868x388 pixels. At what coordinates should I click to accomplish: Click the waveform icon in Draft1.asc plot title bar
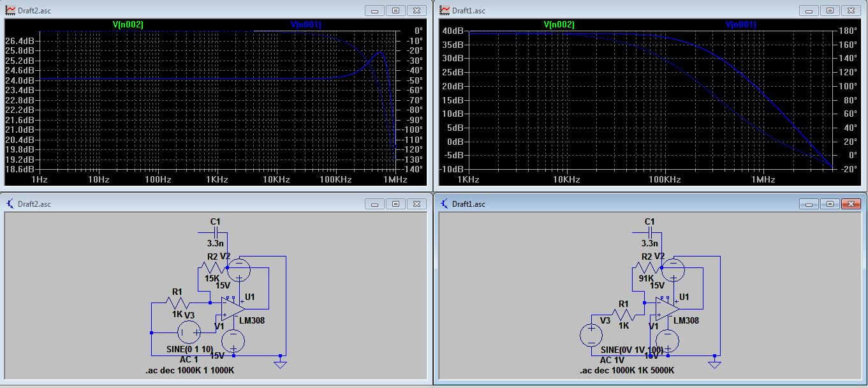(445, 10)
